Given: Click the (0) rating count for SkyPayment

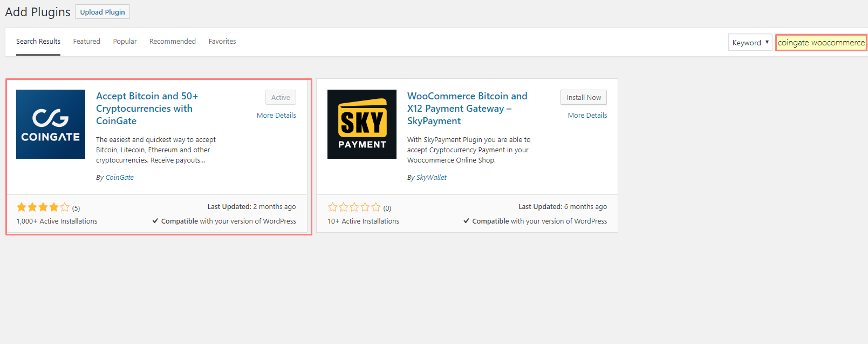Looking at the screenshot, I should click(387, 208).
